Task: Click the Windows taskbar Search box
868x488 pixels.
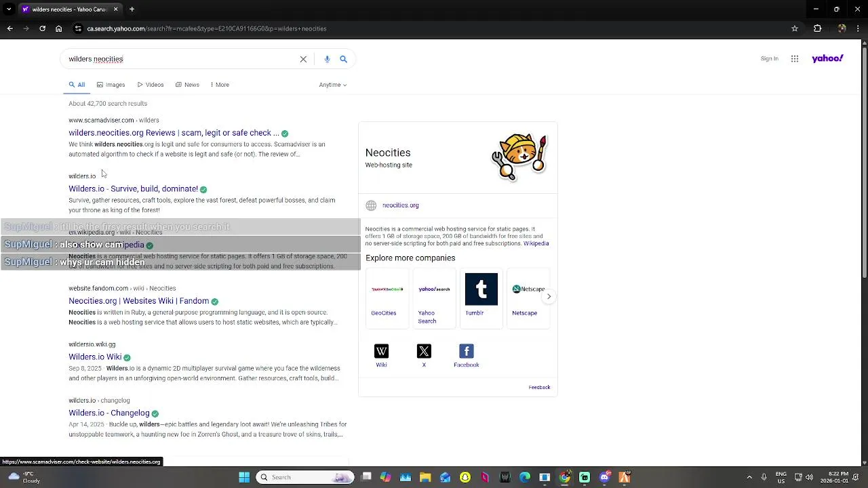Action: [305, 477]
